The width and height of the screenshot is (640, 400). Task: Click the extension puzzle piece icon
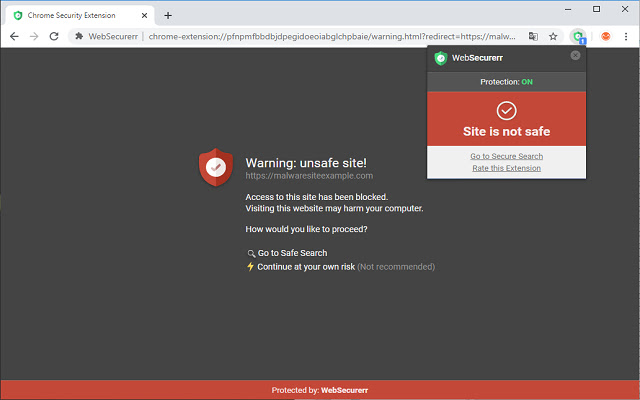pyautogui.click(x=80, y=36)
